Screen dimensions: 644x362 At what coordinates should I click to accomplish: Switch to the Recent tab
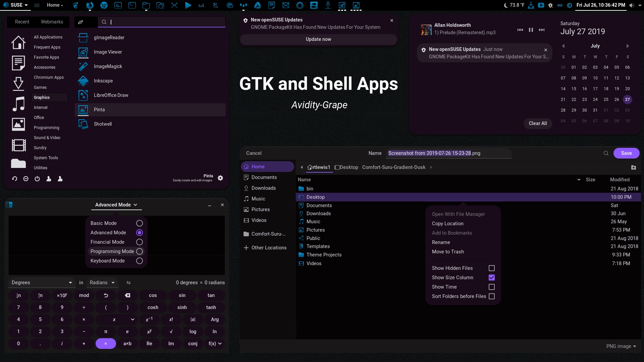[22, 22]
